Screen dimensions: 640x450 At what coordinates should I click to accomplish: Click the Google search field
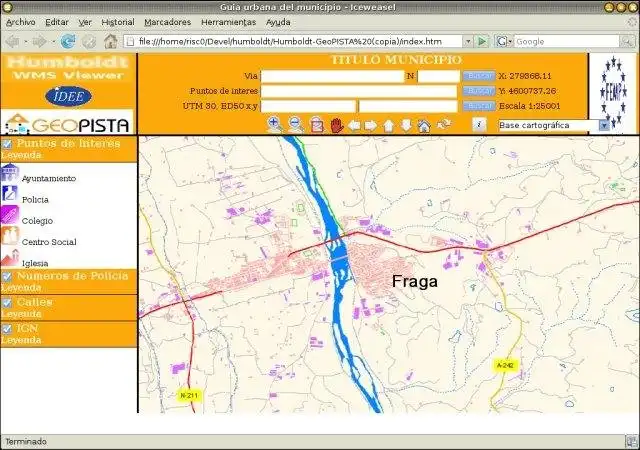coord(567,41)
